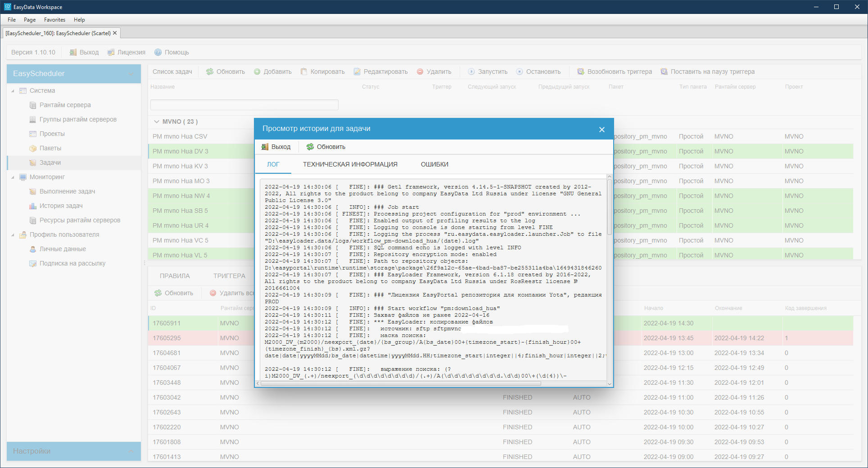Select task PM mvno Hua VC 5
The width and height of the screenshot is (868, 468).
(181, 240)
